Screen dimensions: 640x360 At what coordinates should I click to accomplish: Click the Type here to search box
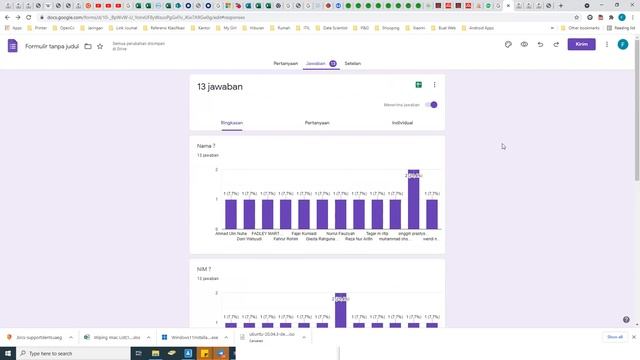73,353
